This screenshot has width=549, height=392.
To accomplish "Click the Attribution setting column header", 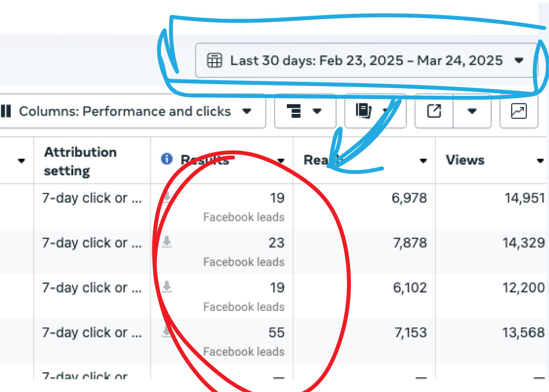I will coord(80,161).
